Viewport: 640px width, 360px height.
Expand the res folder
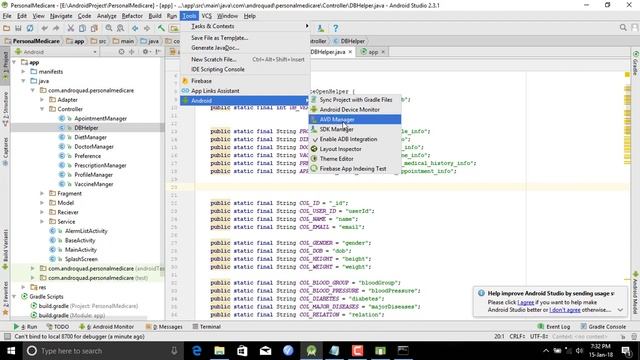point(24,287)
